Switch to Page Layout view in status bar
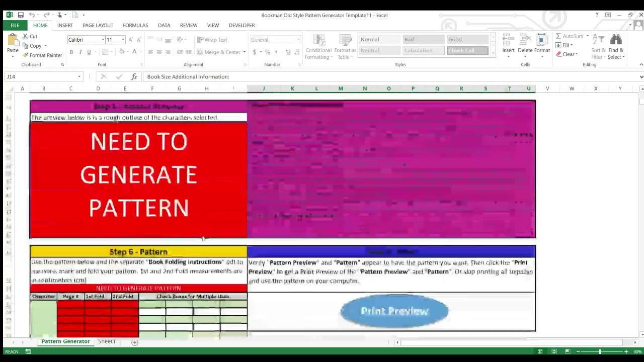 [x=554, y=351]
